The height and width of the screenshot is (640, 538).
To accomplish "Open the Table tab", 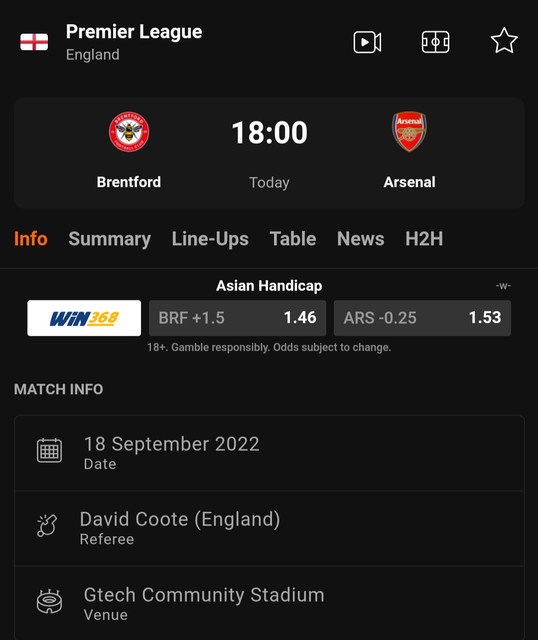I will pyautogui.click(x=293, y=239).
